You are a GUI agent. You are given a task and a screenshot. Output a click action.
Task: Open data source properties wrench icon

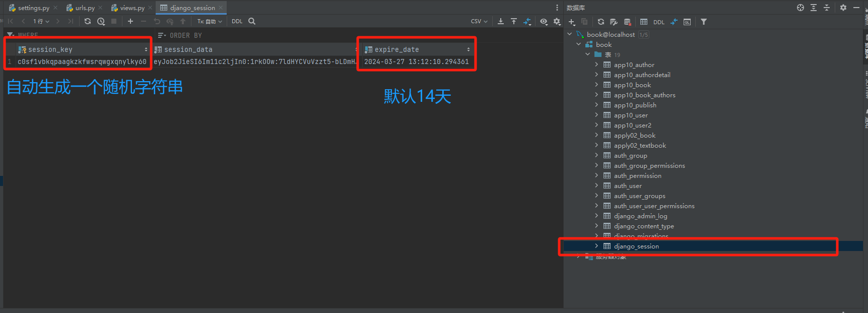tap(614, 22)
